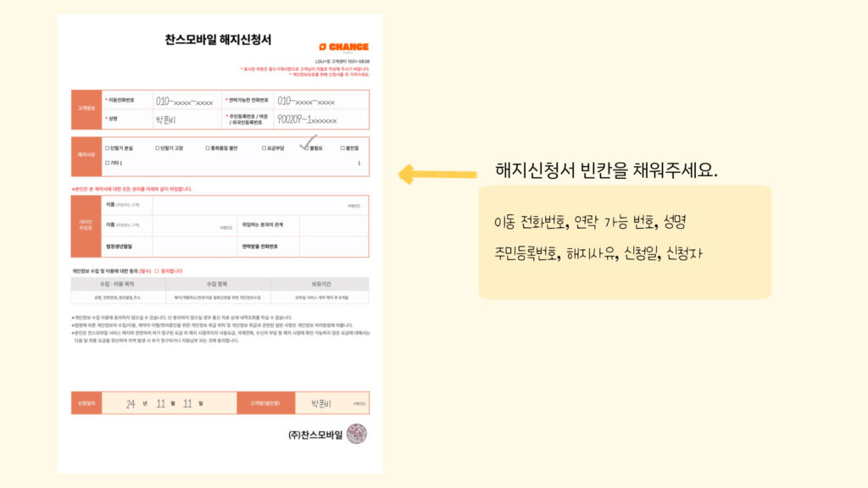
Task: Click the empty 법정생년월일 field
Action: [194, 247]
